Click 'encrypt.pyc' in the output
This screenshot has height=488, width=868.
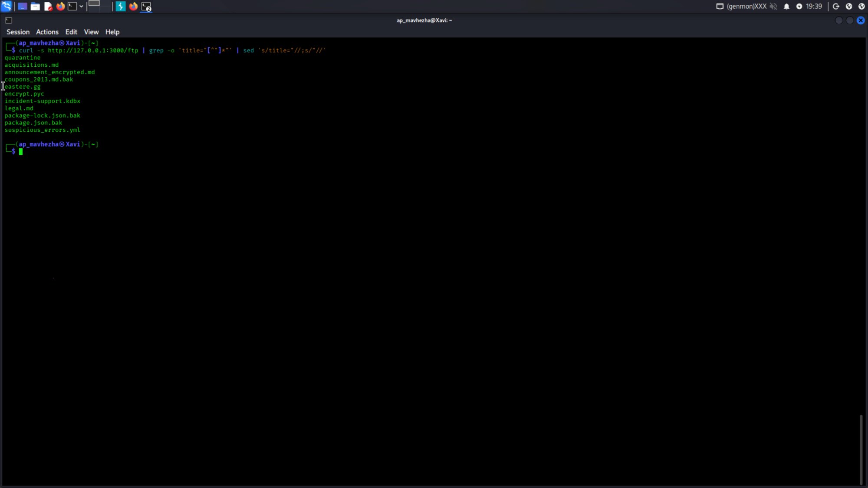24,94
